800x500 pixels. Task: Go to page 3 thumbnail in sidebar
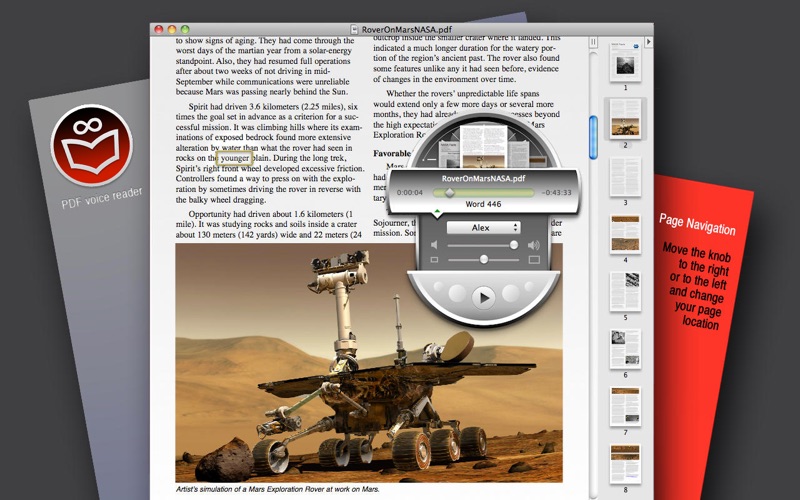626,177
